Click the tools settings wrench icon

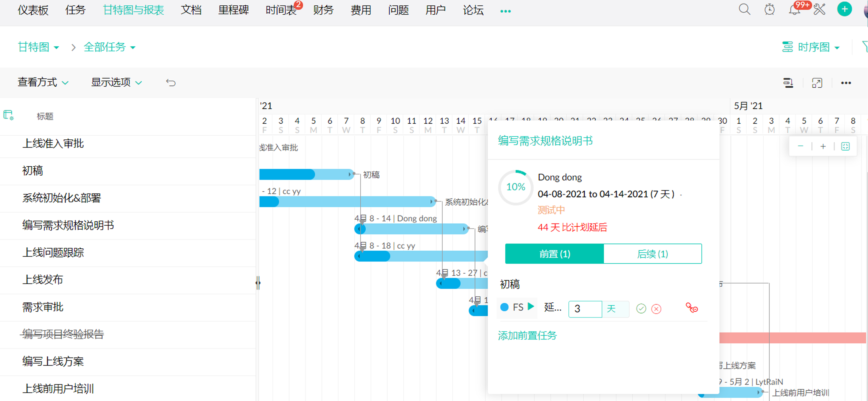(819, 10)
